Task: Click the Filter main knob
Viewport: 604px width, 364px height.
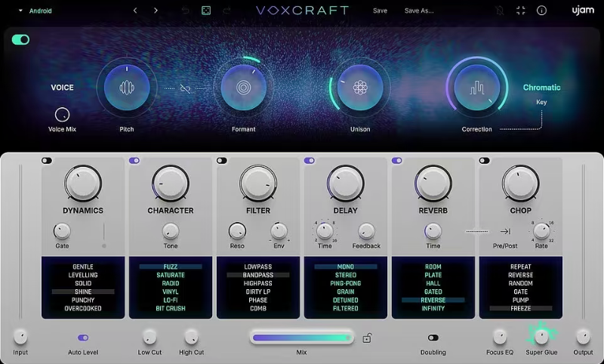Action: (x=258, y=184)
